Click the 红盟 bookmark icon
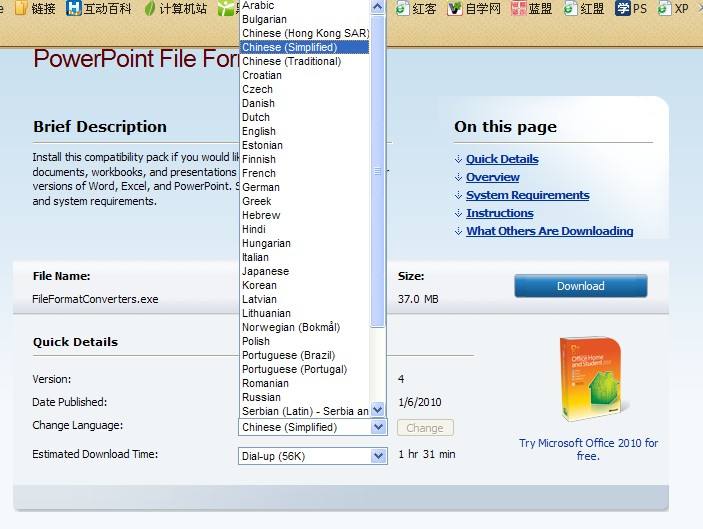Viewport: 703px width, 529px height. point(570,9)
